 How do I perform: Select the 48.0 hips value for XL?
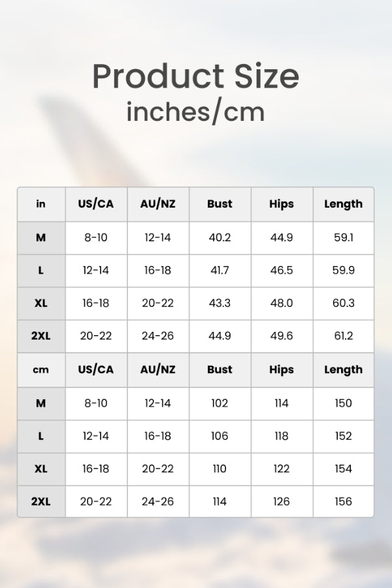[x=282, y=303]
